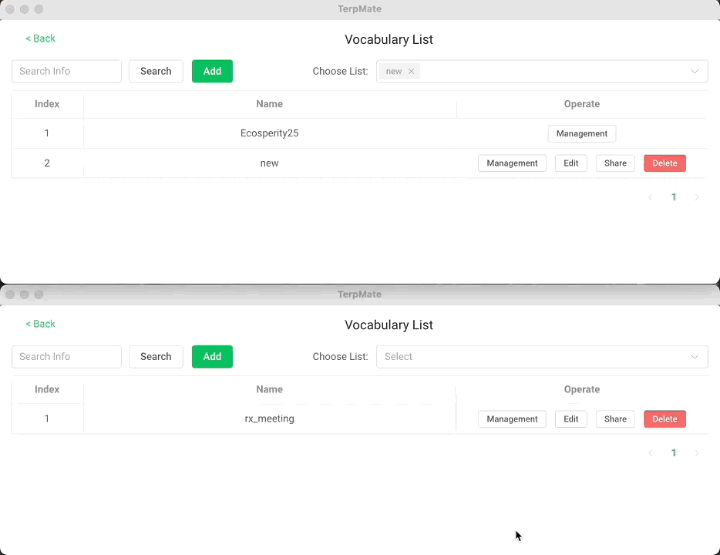Click green Add button in bottom window

(212, 357)
